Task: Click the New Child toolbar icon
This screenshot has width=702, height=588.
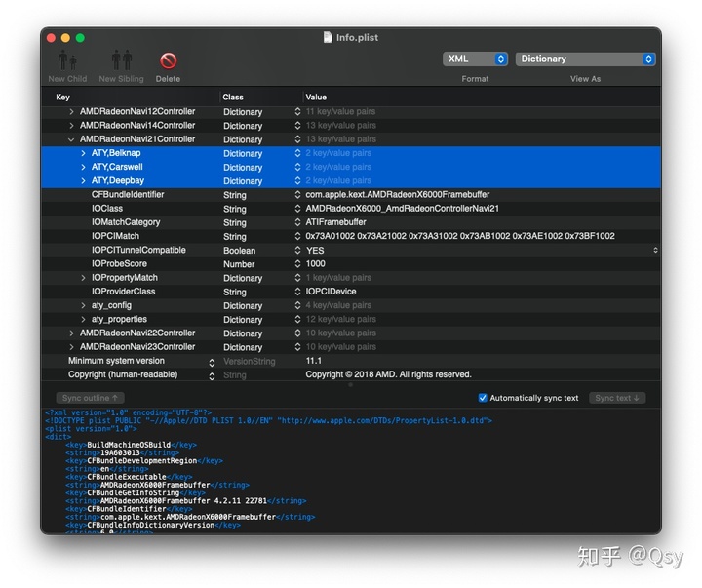Action: 67,60
